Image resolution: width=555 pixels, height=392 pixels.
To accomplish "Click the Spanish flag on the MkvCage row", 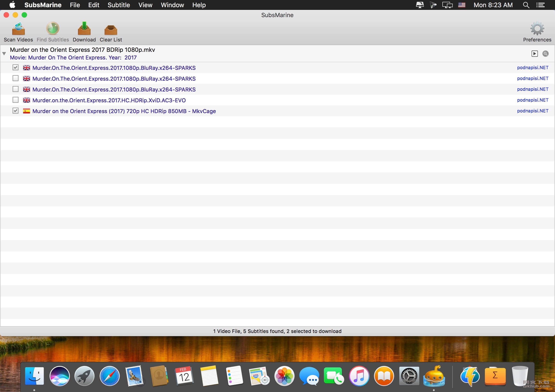I will (27, 111).
